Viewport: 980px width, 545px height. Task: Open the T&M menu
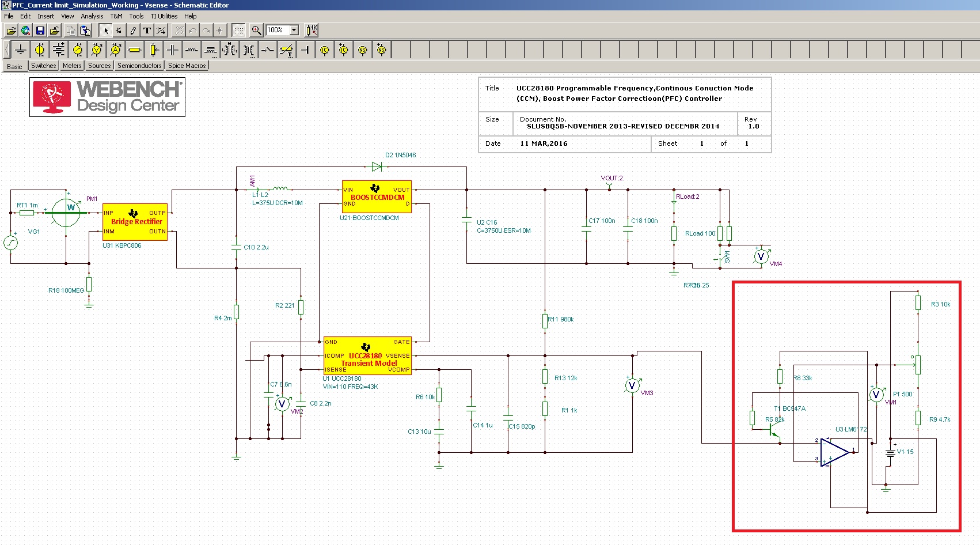(116, 16)
